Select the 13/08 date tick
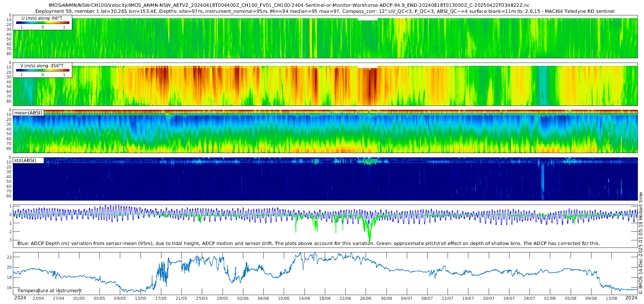644x304 pixels. click(611, 298)
